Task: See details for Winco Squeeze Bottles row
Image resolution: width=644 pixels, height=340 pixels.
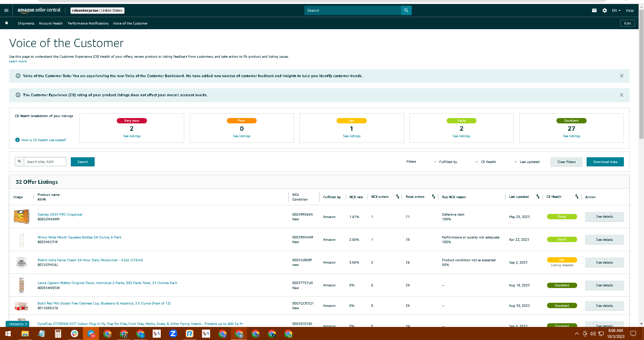Action: (x=604, y=239)
